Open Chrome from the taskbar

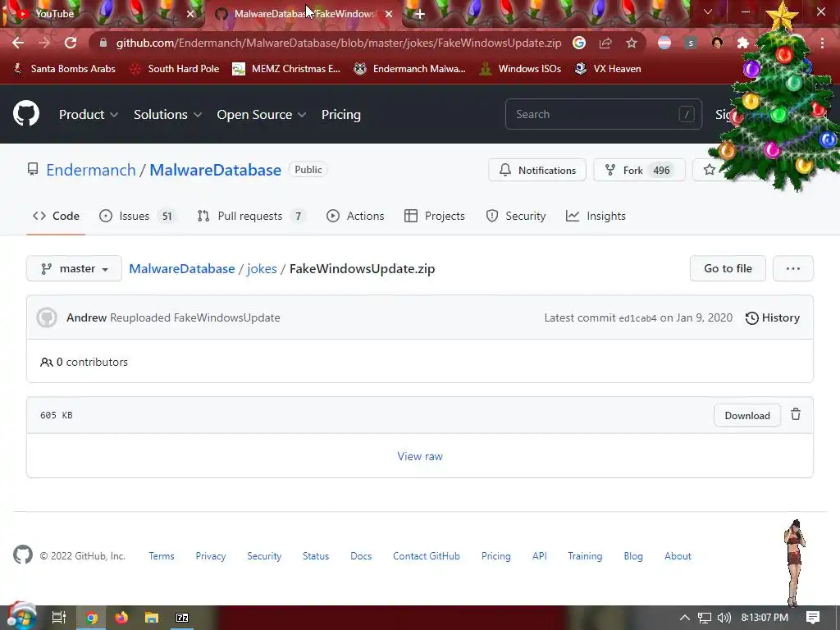click(92, 618)
